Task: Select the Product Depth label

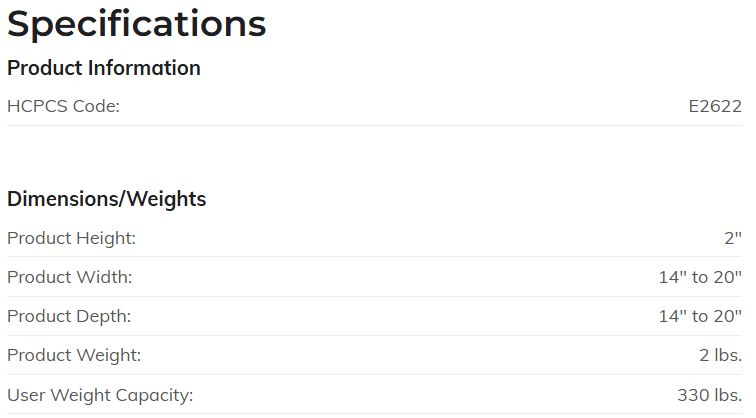Action: [x=69, y=316]
